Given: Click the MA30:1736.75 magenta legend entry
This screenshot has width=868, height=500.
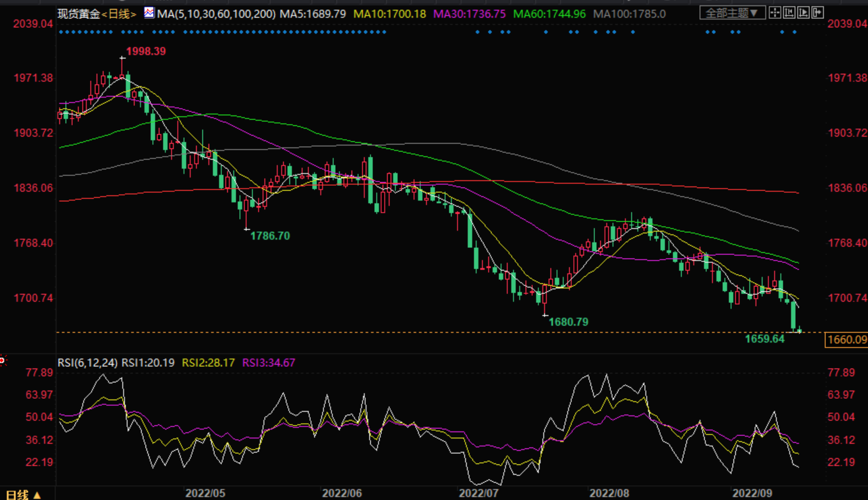Looking at the screenshot, I should (x=469, y=14).
